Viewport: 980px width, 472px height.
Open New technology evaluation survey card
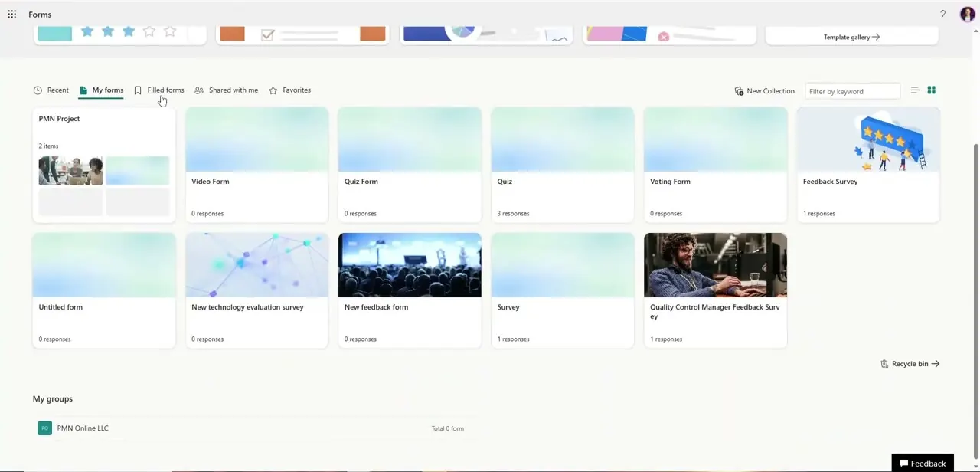click(x=256, y=291)
